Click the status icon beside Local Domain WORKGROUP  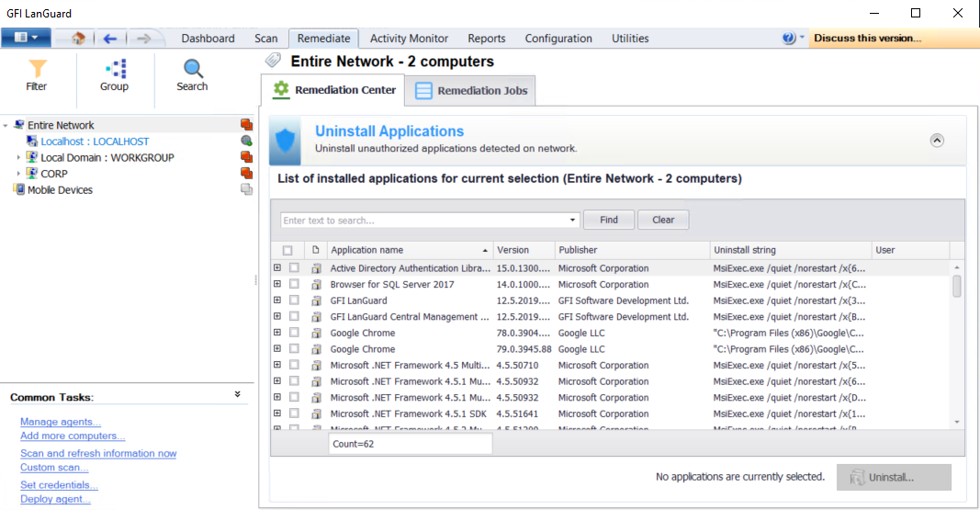coord(247,157)
